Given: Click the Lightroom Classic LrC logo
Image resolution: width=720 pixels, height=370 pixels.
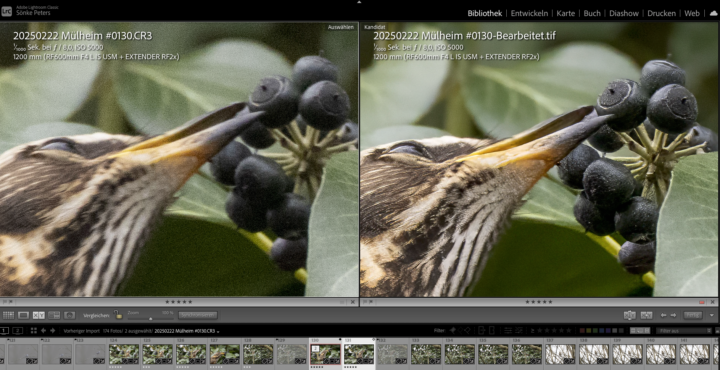Looking at the screenshot, I should coord(6,11).
